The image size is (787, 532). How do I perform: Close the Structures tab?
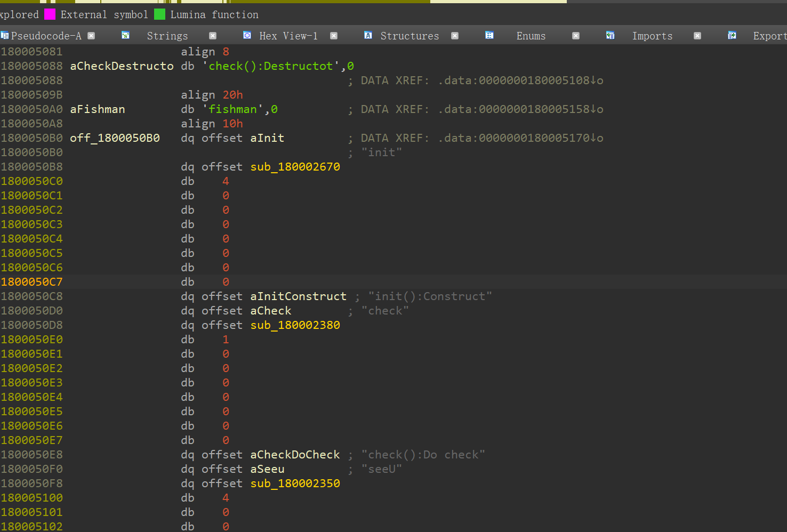coord(455,36)
